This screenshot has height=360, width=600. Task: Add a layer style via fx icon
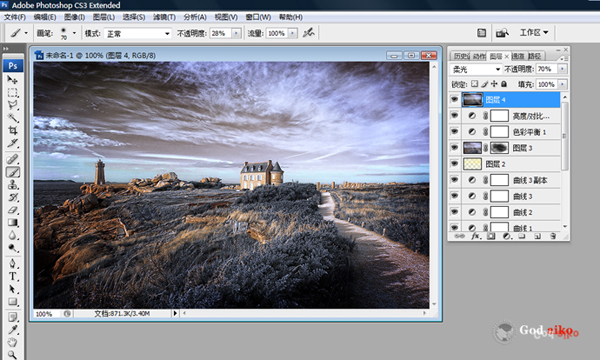click(475, 236)
